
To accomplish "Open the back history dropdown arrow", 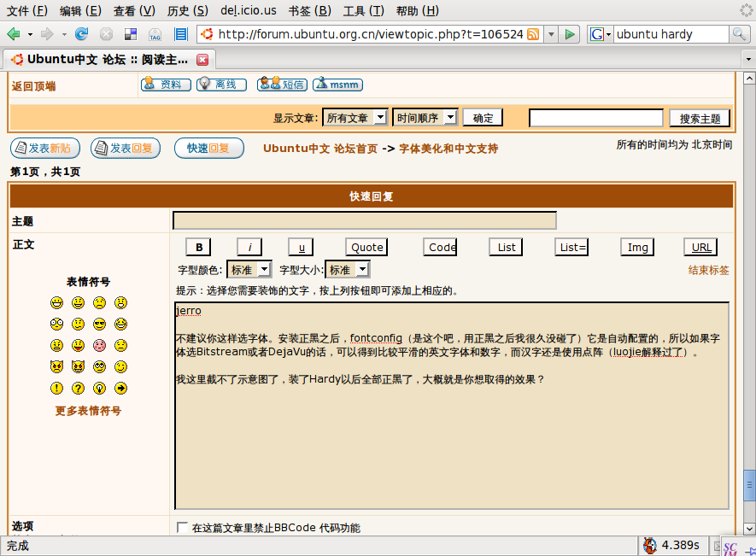I will click(30, 35).
